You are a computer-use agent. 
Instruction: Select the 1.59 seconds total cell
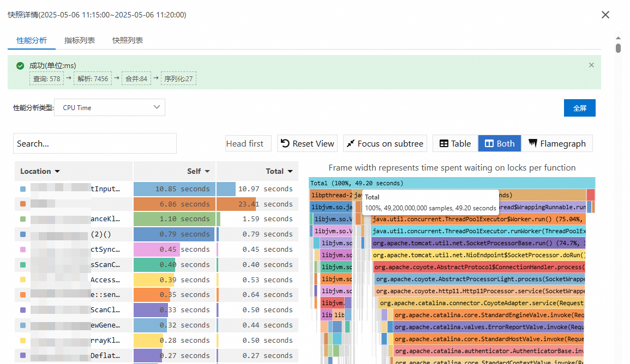(x=257, y=219)
